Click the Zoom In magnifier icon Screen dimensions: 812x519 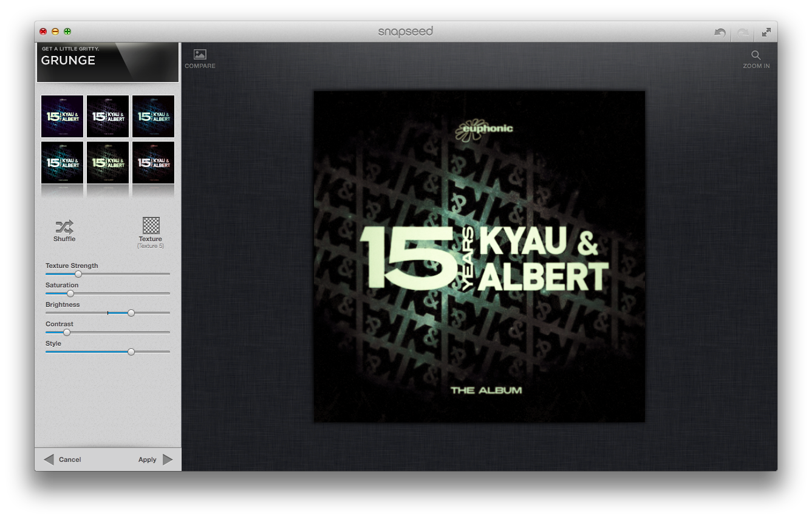756,55
